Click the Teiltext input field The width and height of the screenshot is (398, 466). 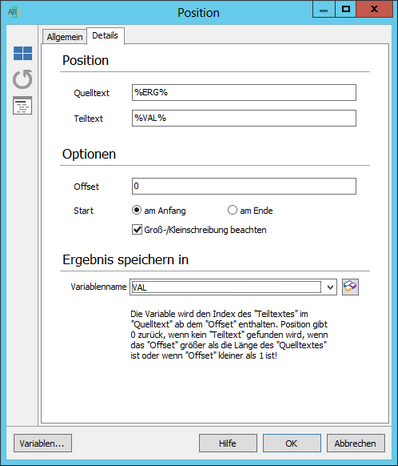244,118
